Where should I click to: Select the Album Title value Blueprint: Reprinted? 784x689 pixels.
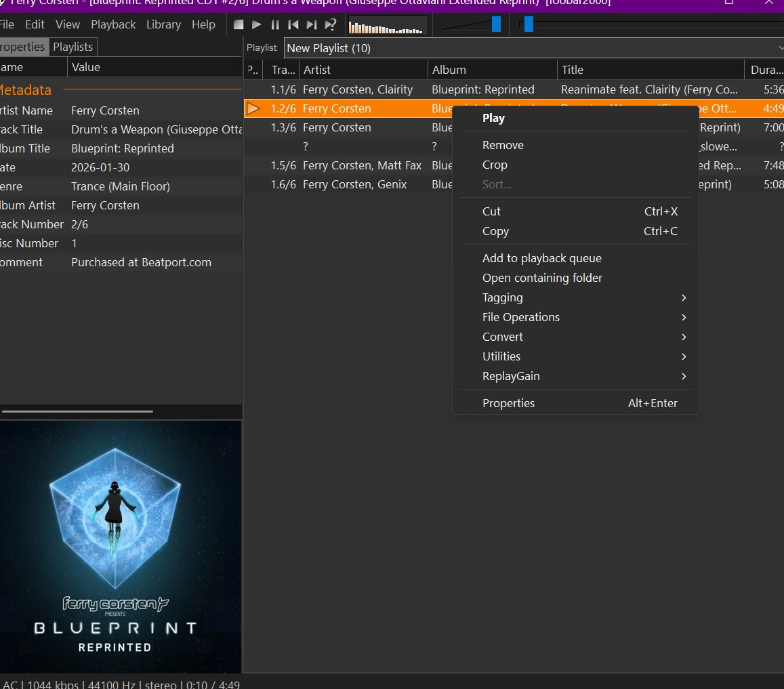[x=123, y=148]
